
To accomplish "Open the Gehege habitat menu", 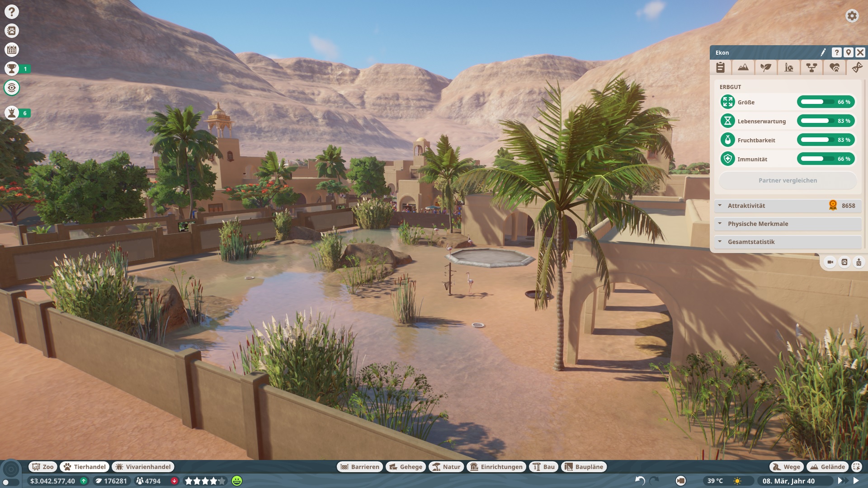I will (x=406, y=467).
